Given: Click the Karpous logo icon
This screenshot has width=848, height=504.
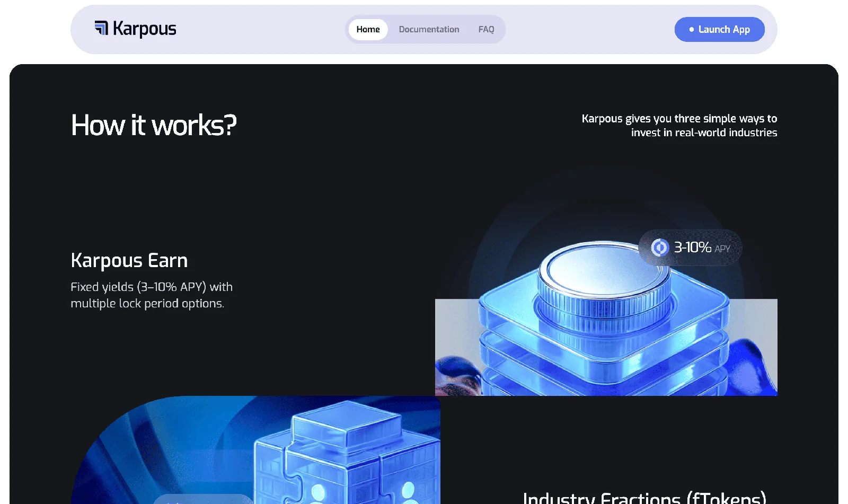Looking at the screenshot, I should [x=101, y=28].
